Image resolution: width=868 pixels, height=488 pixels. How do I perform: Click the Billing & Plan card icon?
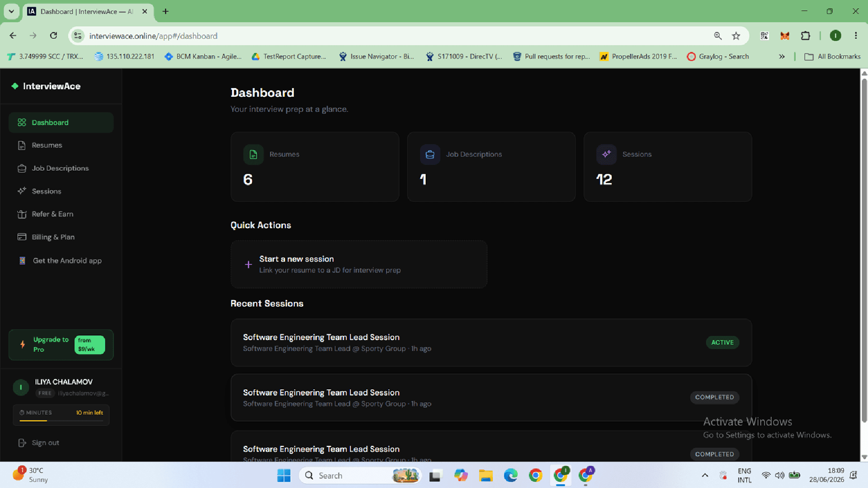pyautogui.click(x=22, y=237)
